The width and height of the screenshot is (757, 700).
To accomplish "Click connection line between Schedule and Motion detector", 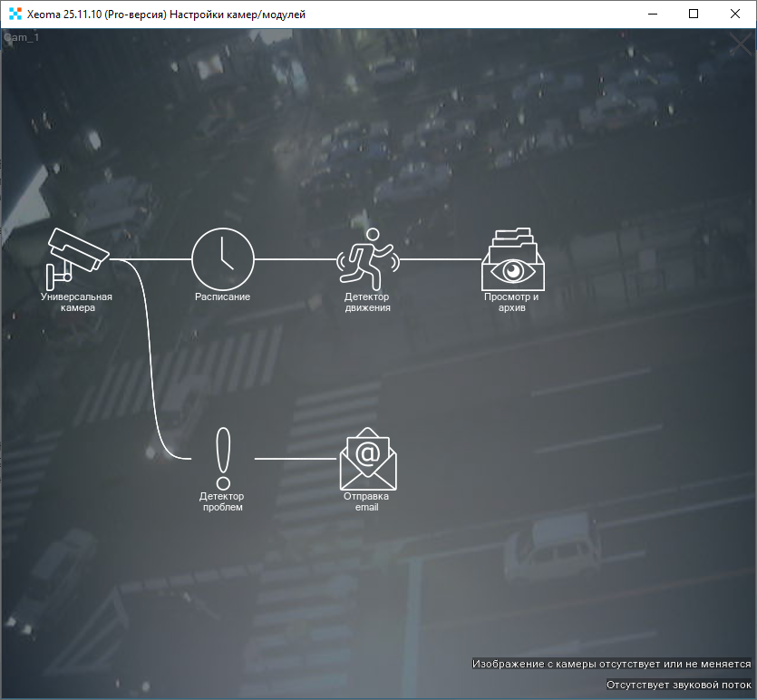I will tap(295, 259).
